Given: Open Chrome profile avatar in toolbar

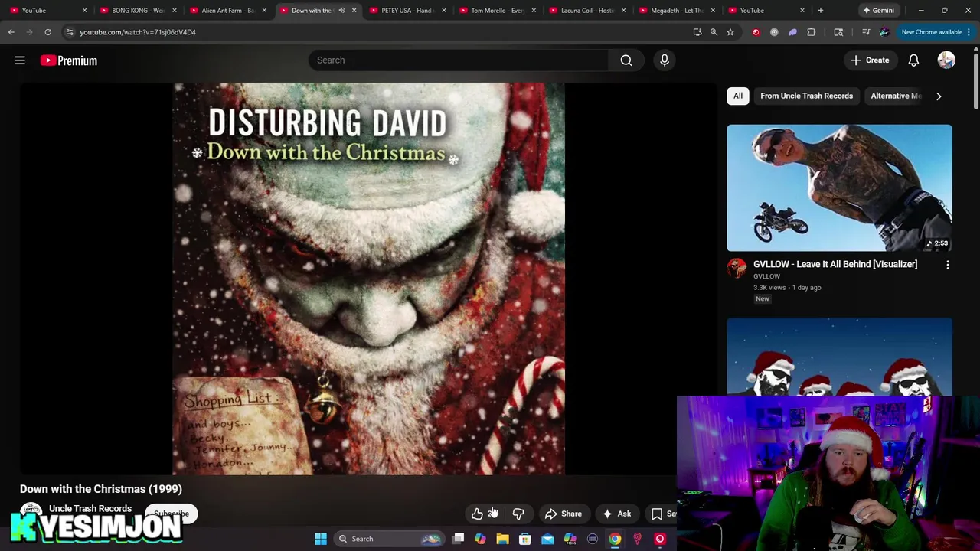Looking at the screenshot, I should pyautogui.click(x=884, y=32).
